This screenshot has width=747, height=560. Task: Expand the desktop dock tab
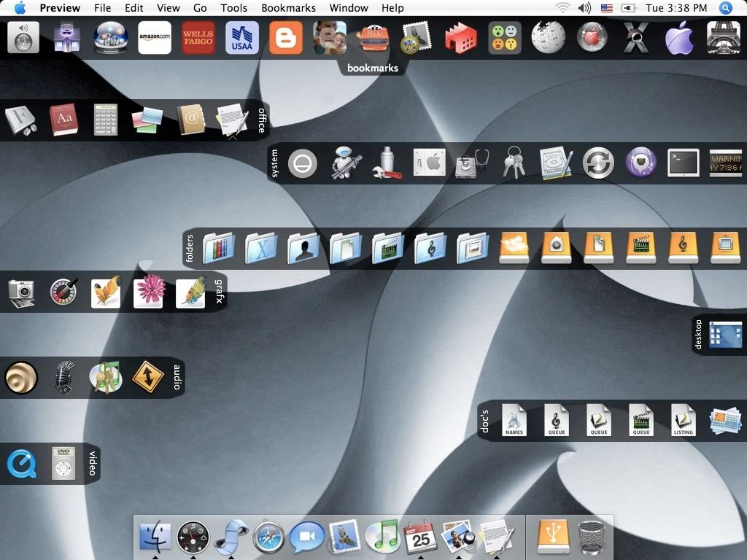(698, 335)
